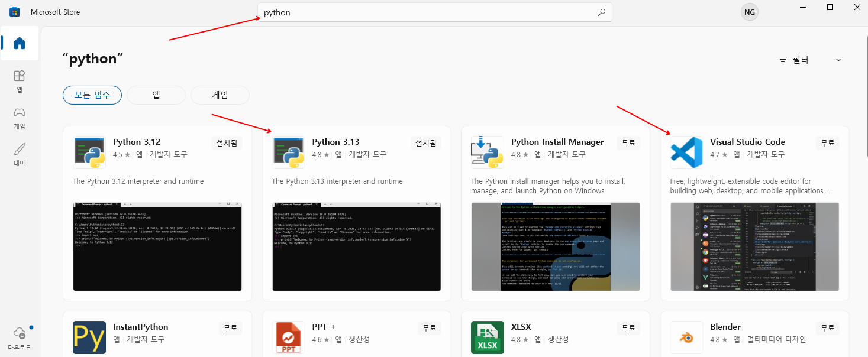The height and width of the screenshot is (357, 868).
Task: Click the 4.5 star rating of Python 3.12
Action: coord(121,154)
